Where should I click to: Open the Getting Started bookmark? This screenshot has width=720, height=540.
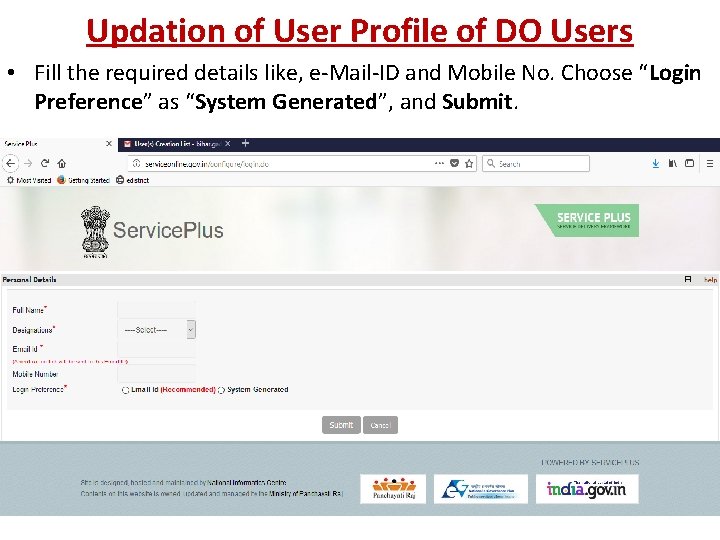(83, 180)
